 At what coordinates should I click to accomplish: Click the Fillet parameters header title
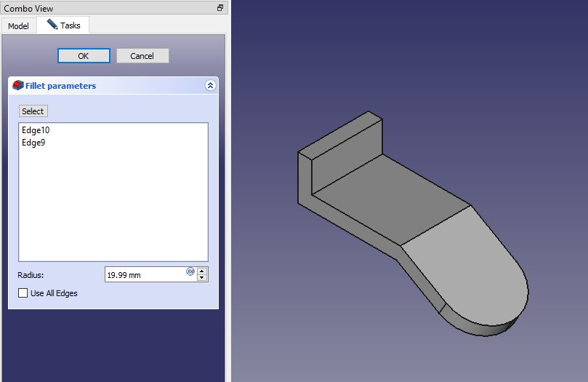tap(60, 86)
